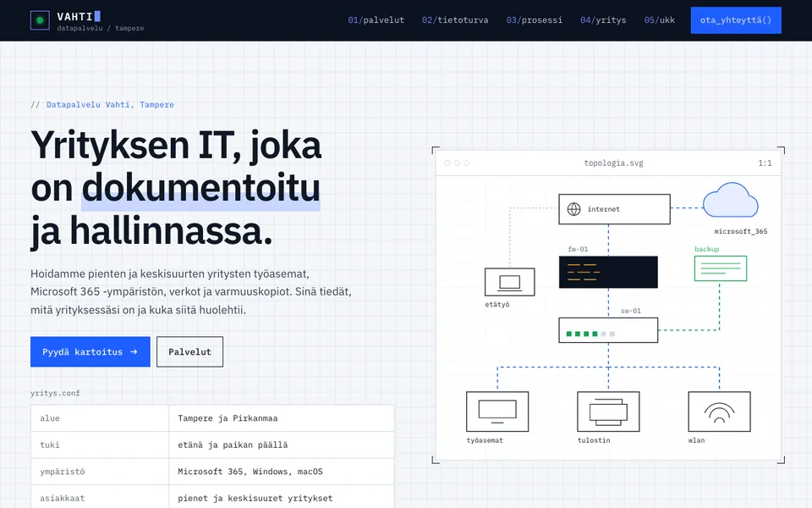Click the yritys.conf label
The image size is (812, 508).
[x=55, y=393]
